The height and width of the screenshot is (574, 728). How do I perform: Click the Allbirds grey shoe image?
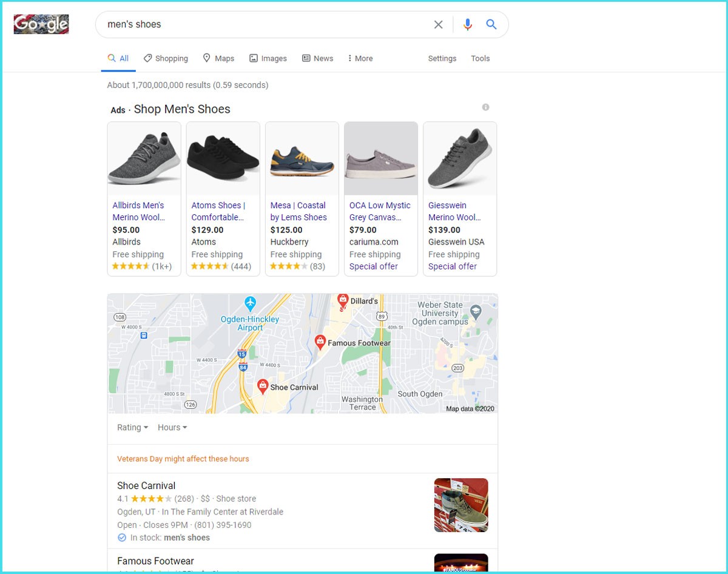click(144, 158)
